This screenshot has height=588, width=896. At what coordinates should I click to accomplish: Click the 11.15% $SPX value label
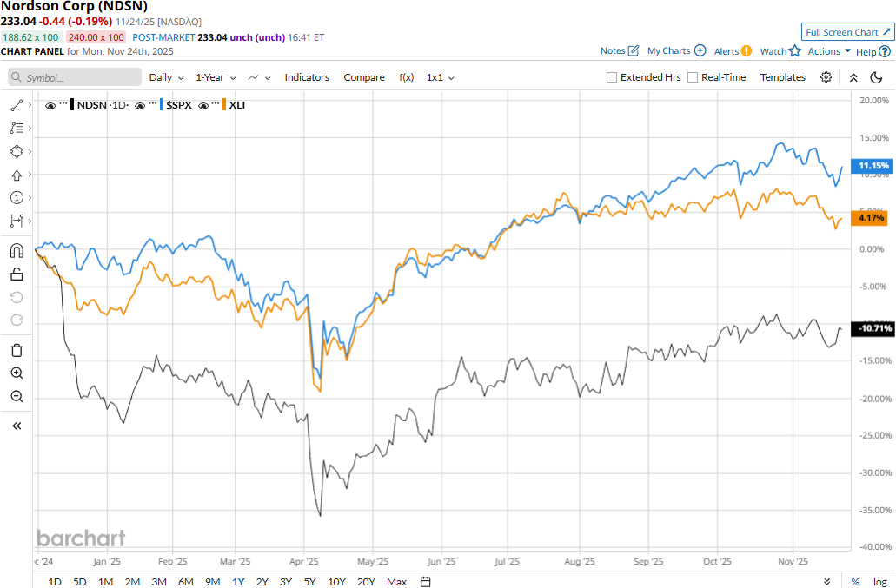[x=871, y=166]
